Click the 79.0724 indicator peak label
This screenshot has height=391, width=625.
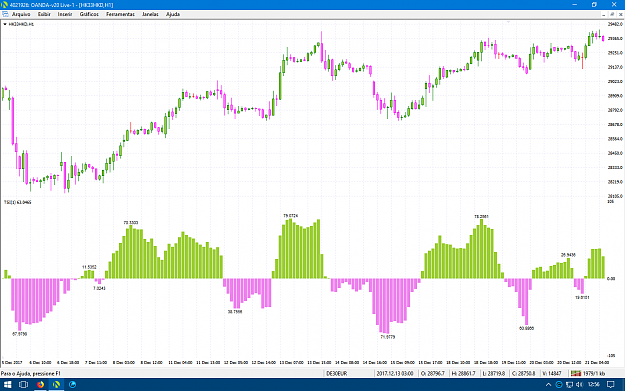(x=291, y=216)
